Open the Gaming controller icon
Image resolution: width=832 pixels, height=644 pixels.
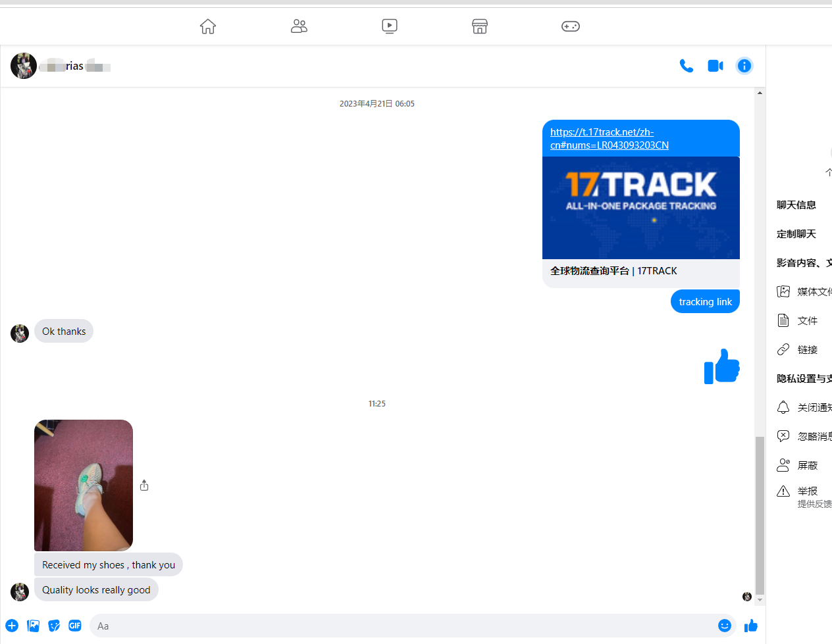point(570,26)
